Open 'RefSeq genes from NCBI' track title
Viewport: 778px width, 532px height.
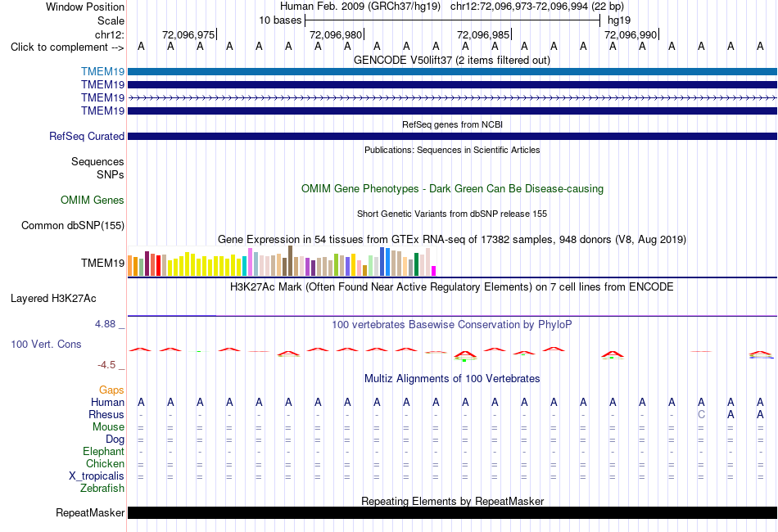(452, 124)
